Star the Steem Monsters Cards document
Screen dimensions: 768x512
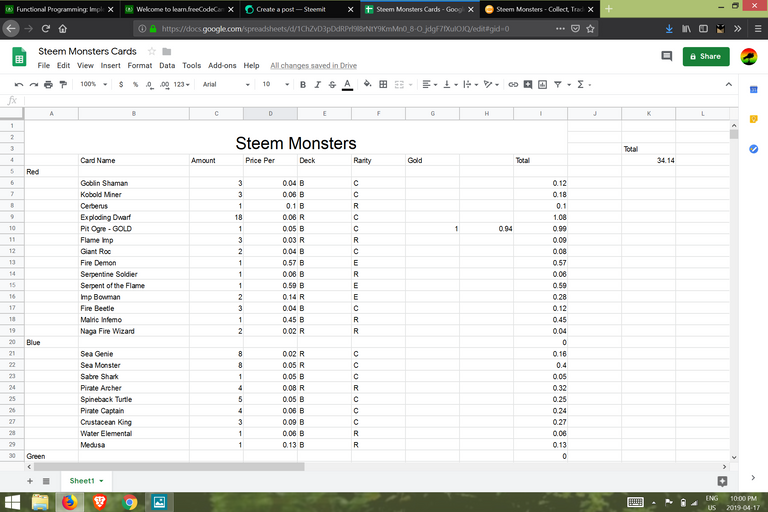click(x=152, y=51)
